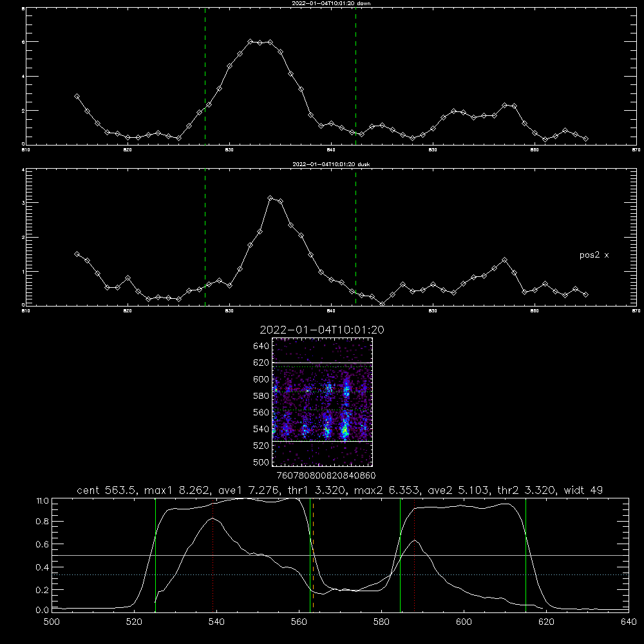Click bottom plot y-axis label 0.8
Viewport: 644px width, 644px height.
[x=43, y=522]
